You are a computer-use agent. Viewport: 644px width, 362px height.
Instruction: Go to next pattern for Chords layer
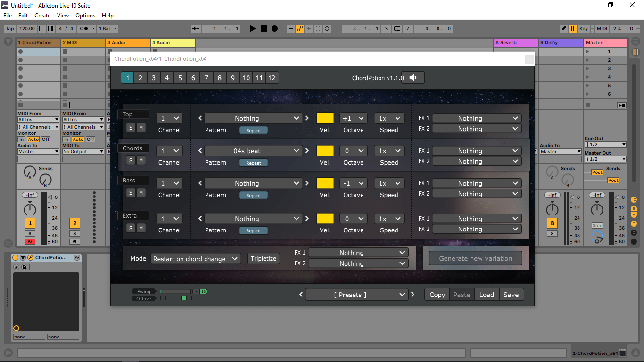(307, 151)
